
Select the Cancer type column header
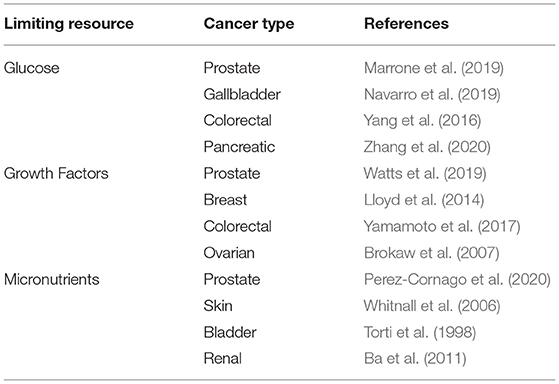tap(249, 24)
